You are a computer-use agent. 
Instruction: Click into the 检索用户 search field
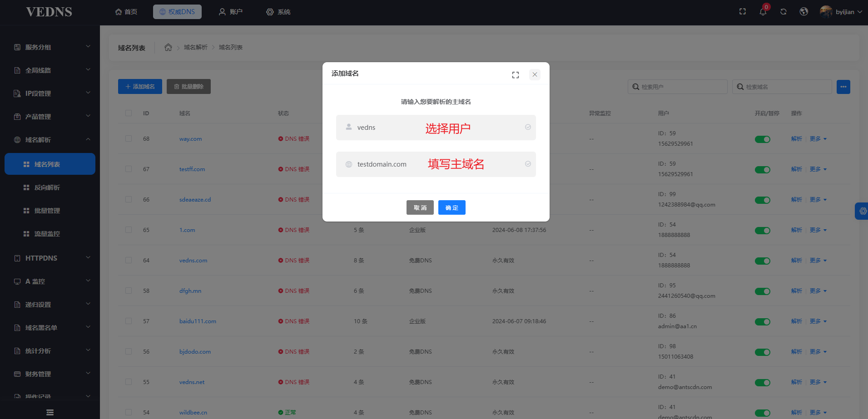click(678, 87)
